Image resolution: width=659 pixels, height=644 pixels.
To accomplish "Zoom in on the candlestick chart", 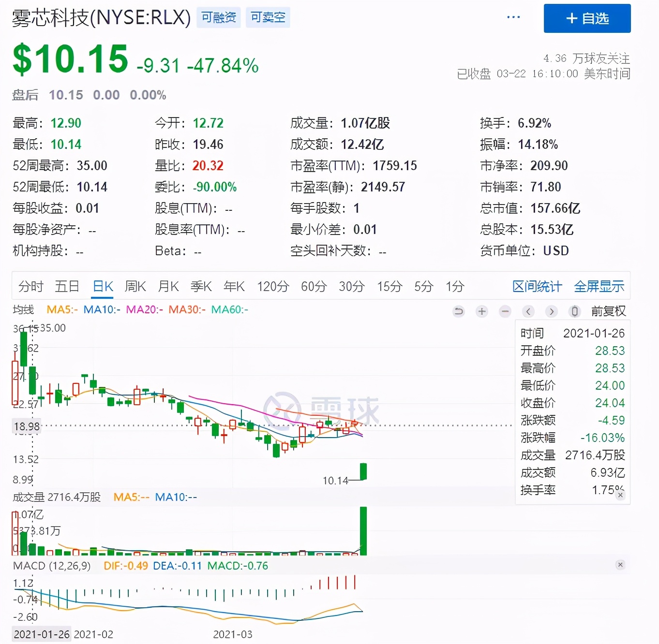I will click(482, 311).
